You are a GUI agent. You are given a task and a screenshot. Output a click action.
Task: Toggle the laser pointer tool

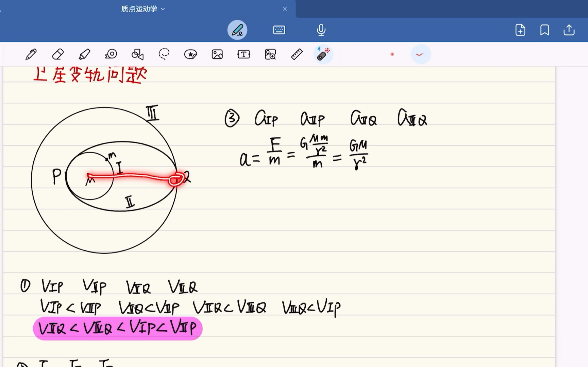click(x=323, y=54)
